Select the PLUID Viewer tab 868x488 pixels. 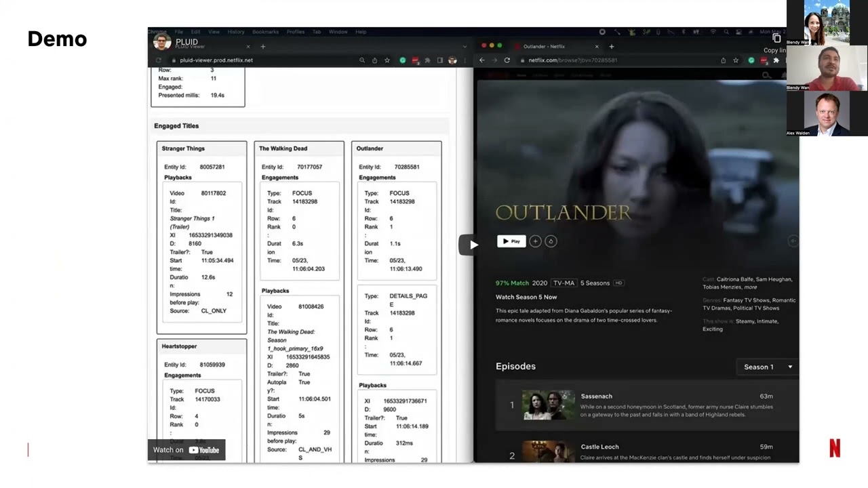point(203,45)
